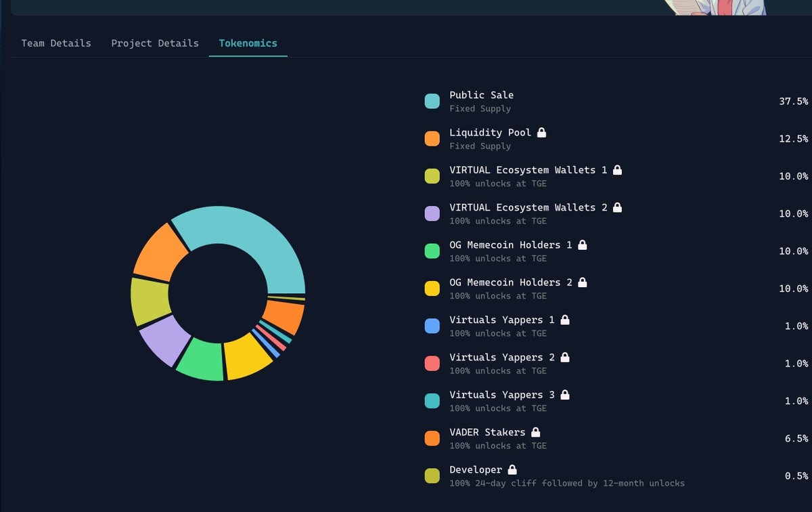Click 'Virtuals Yappers 3' label
The height and width of the screenshot is (512, 812).
pyautogui.click(x=502, y=395)
